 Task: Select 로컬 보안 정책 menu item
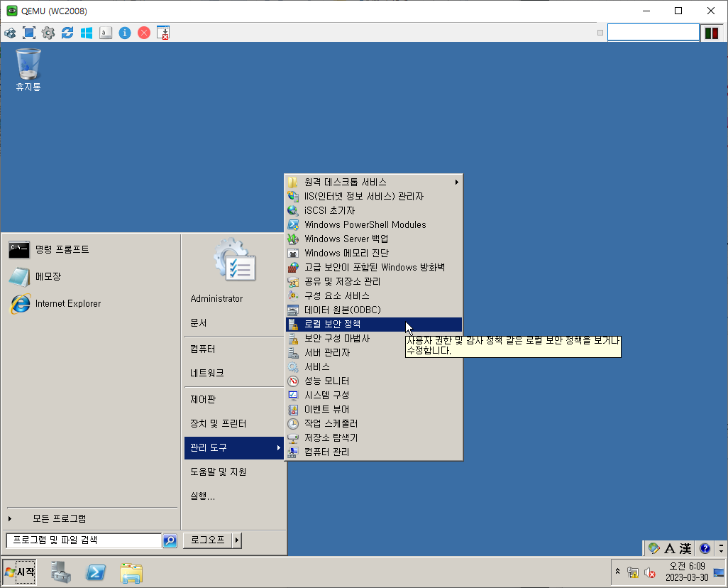[374, 325]
